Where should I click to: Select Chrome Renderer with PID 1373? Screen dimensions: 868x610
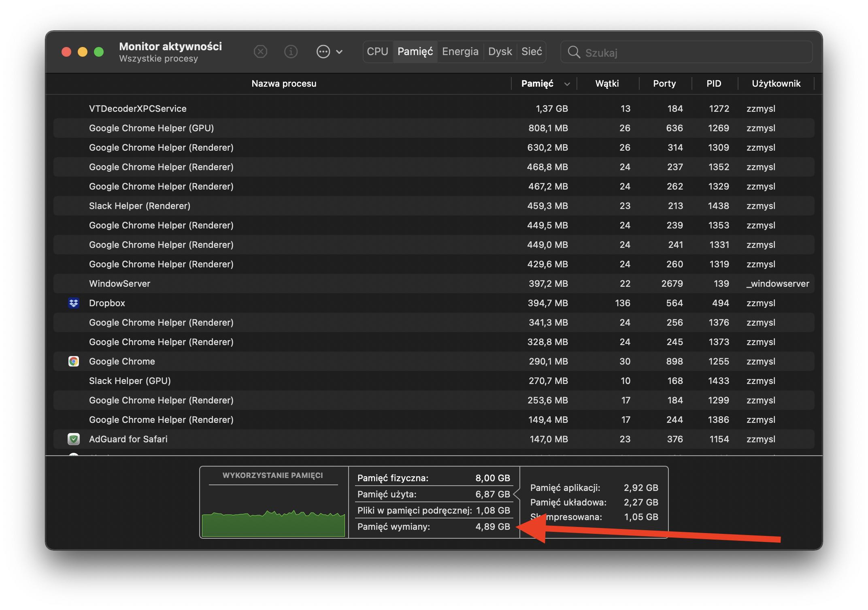(x=434, y=342)
